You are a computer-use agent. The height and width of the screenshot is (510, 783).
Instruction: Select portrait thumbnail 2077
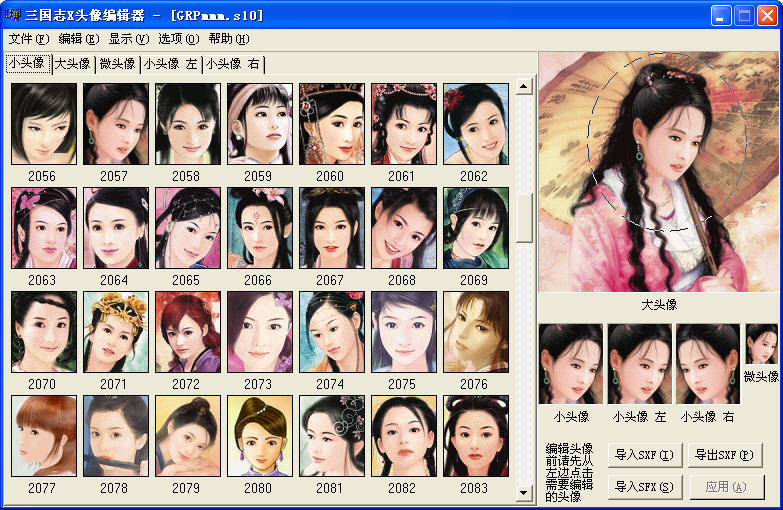point(44,436)
